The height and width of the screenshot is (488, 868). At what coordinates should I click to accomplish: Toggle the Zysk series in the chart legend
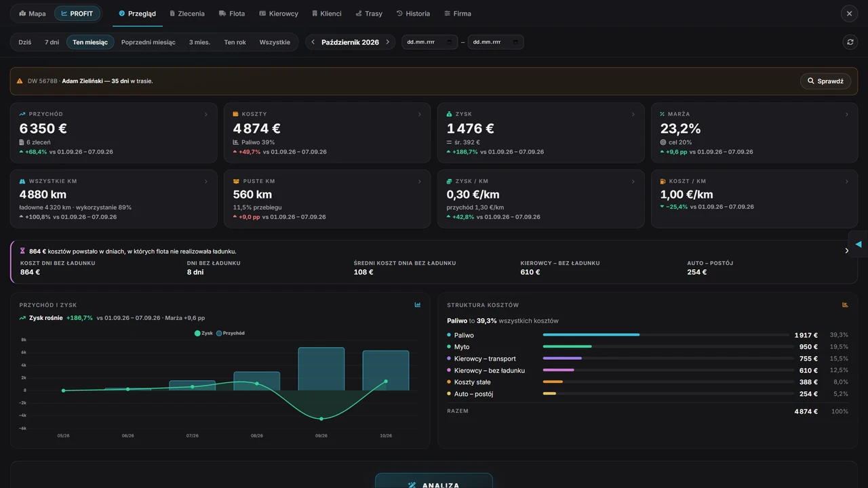(x=203, y=333)
